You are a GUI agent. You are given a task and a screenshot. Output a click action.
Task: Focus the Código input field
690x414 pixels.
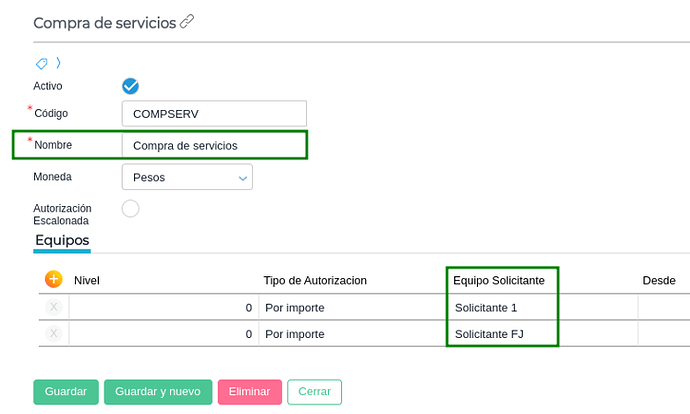[x=213, y=113]
